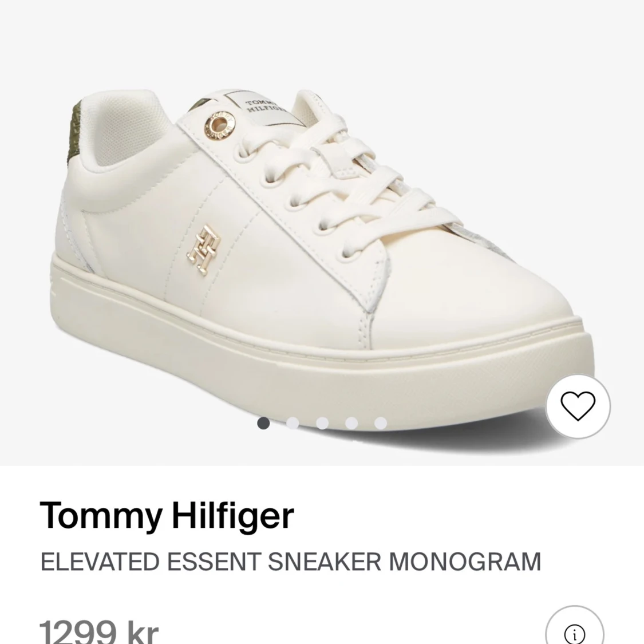Open the price information icon
This screenshot has height=644, width=644.
click(x=575, y=634)
